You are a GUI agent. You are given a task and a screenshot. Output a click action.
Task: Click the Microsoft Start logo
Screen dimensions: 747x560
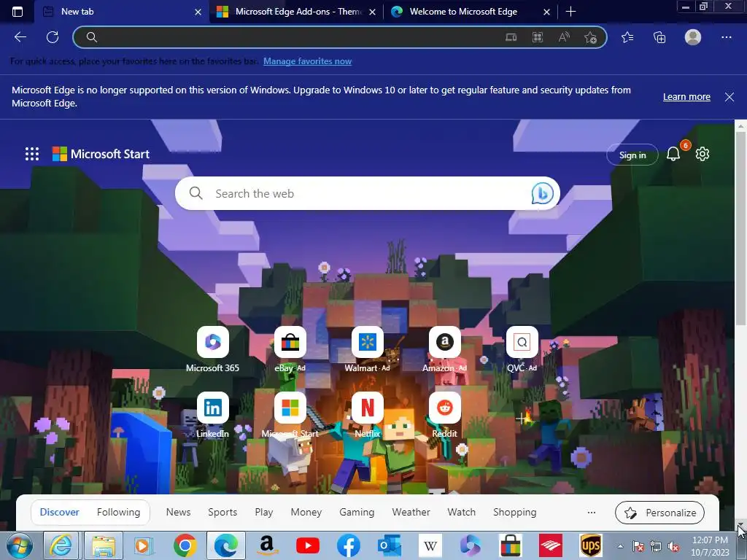[101, 154]
